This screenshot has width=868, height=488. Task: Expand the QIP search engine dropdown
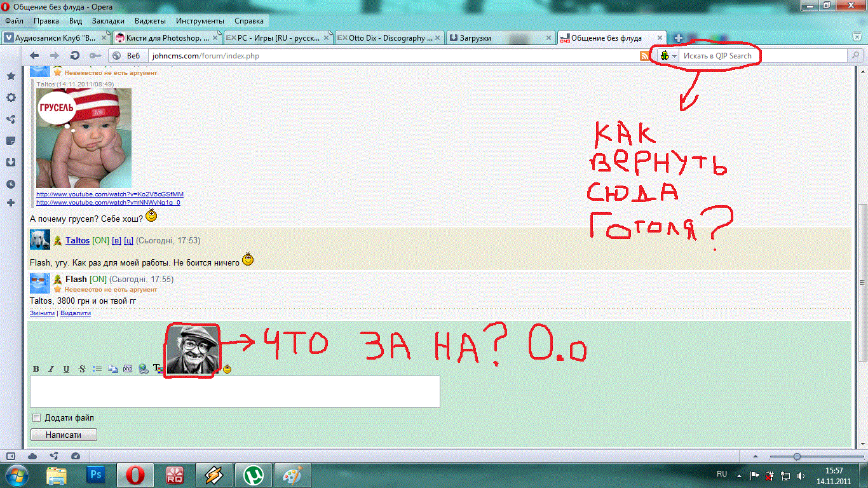point(674,56)
